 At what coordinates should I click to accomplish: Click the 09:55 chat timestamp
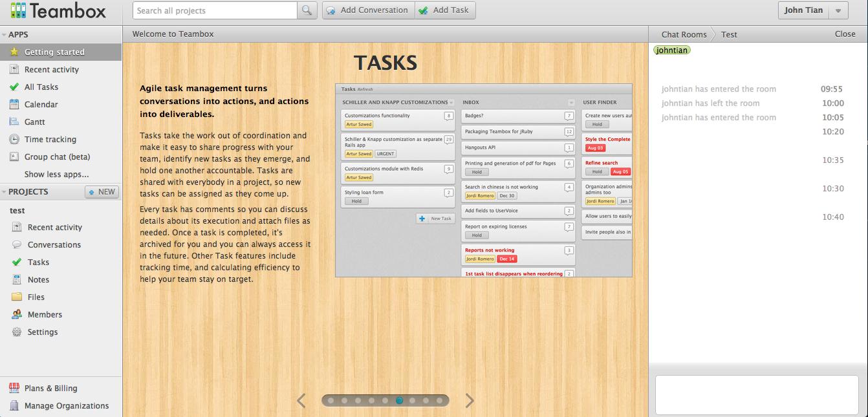pyautogui.click(x=832, y=89)
